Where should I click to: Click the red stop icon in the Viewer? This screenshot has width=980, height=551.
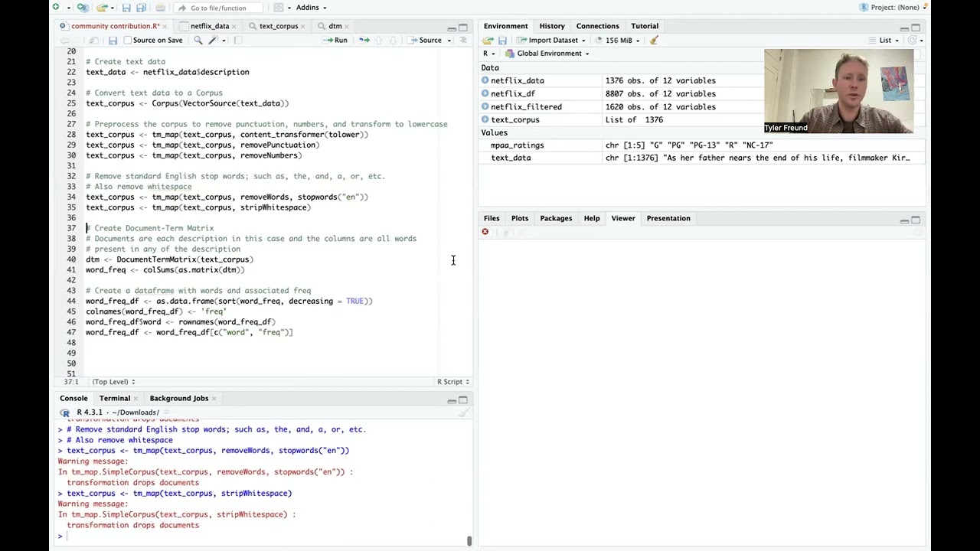pyautogui.click(x=485, y=232)
